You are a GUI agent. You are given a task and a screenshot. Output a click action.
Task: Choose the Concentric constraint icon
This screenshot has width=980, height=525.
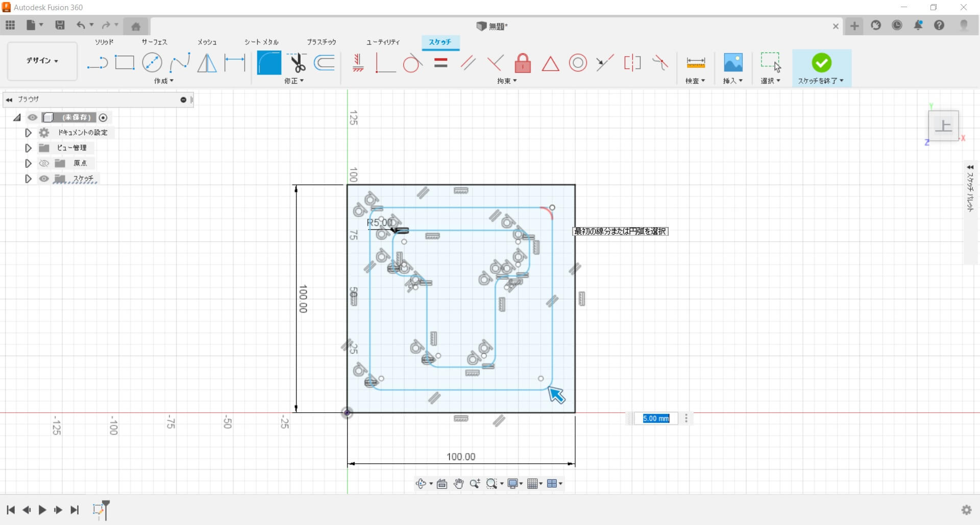click(x=578, y=63)
